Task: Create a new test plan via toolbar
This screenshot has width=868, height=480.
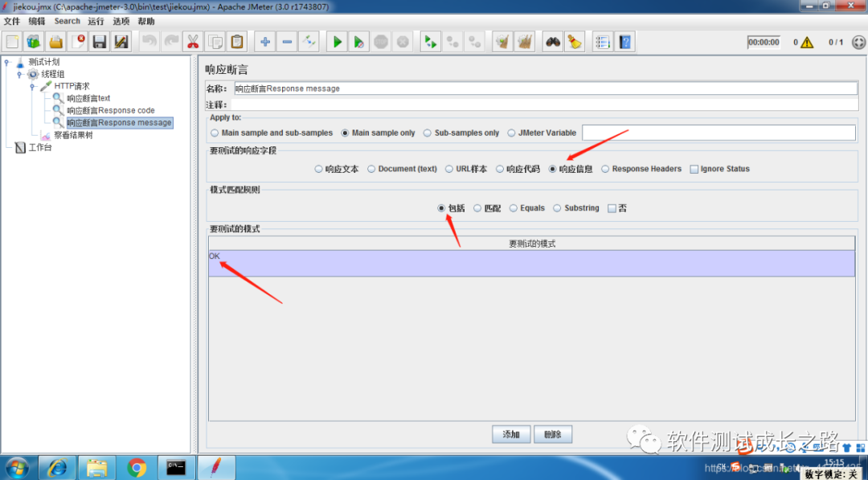Action: click(13, 42)
